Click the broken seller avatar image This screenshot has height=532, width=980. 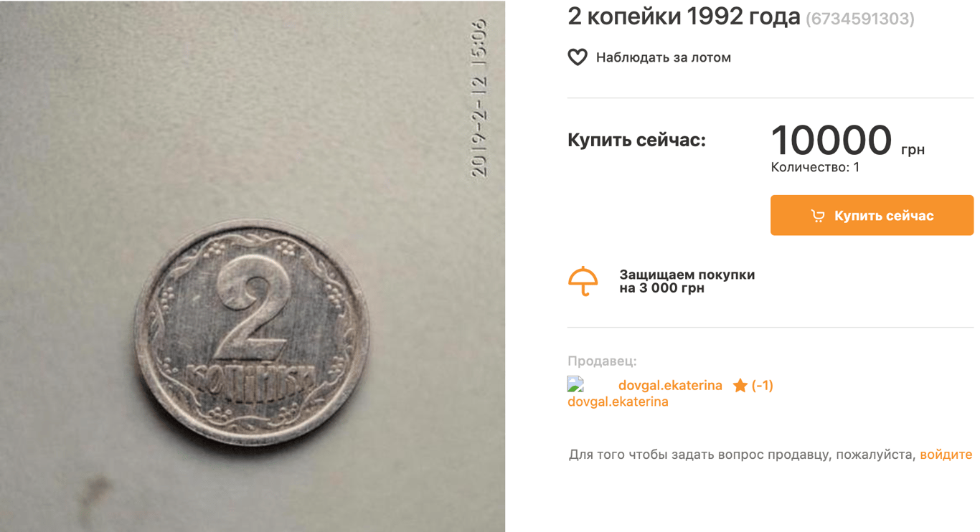(576, 384)
